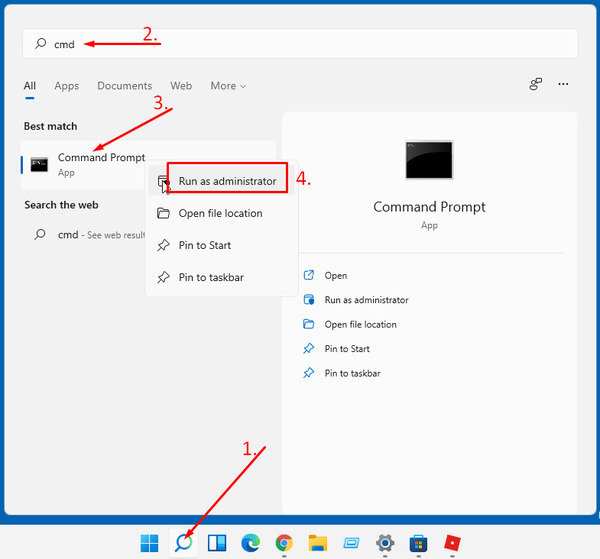Image resolution: width=600 pixels, height=559 pixels.
Task: Switch to the Apps filter tab
Action: pyautogui.click(x=67, y=86)
